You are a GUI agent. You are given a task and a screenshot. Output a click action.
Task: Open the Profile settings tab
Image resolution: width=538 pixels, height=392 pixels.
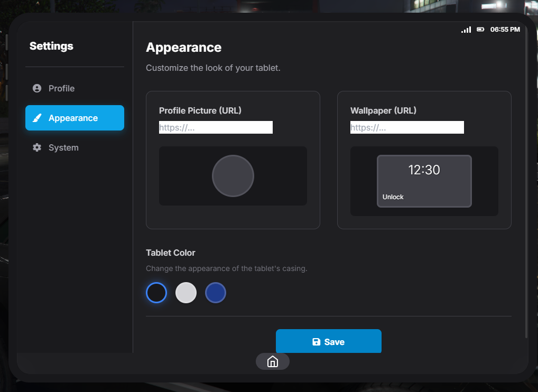coord(61,88)
